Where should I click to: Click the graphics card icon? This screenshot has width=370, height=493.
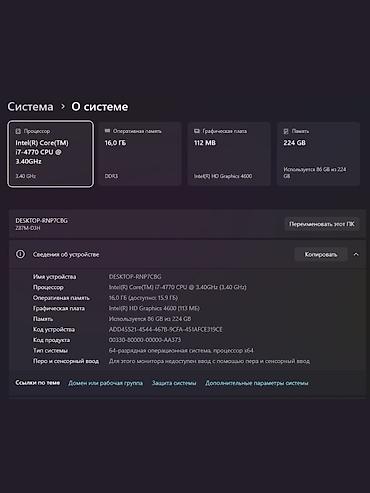[197, 131]
